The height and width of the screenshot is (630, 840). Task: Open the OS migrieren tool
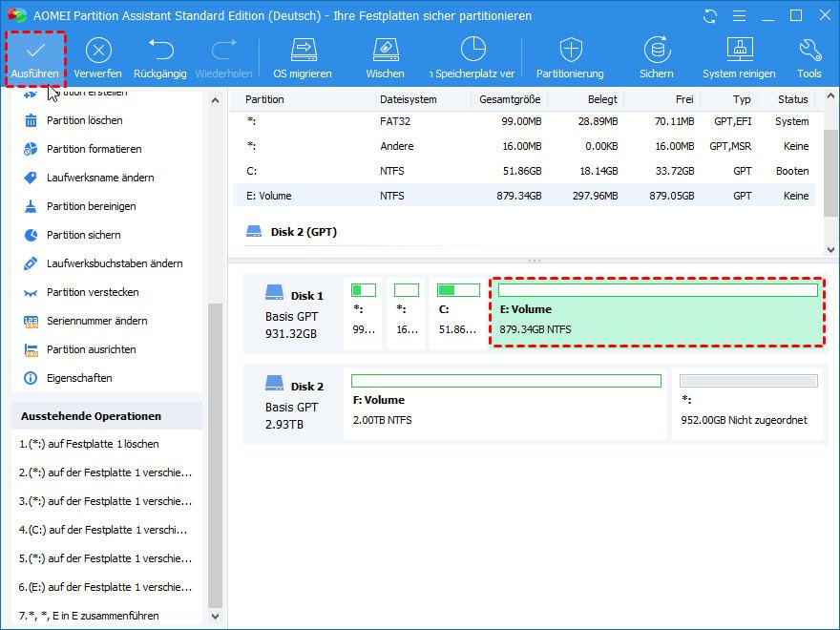tap(303, 50)
